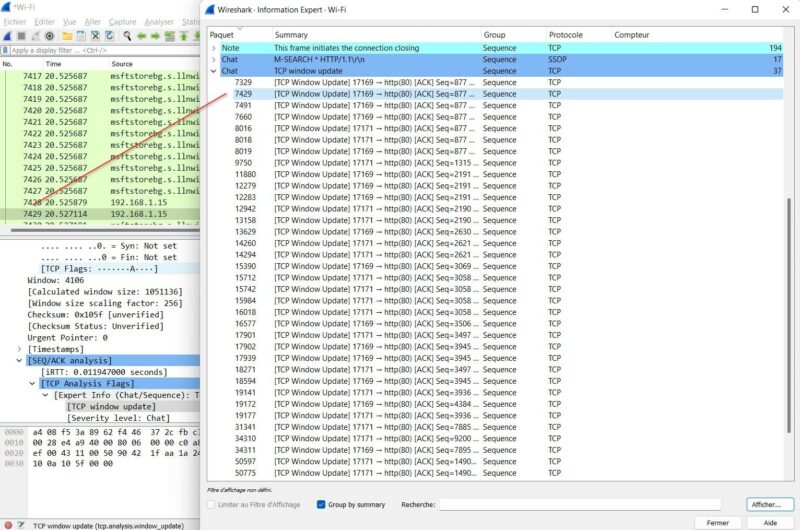Click Wireshark logo in Information Expert title
Screen dimensions: 800x530
[x=210, y=10]
